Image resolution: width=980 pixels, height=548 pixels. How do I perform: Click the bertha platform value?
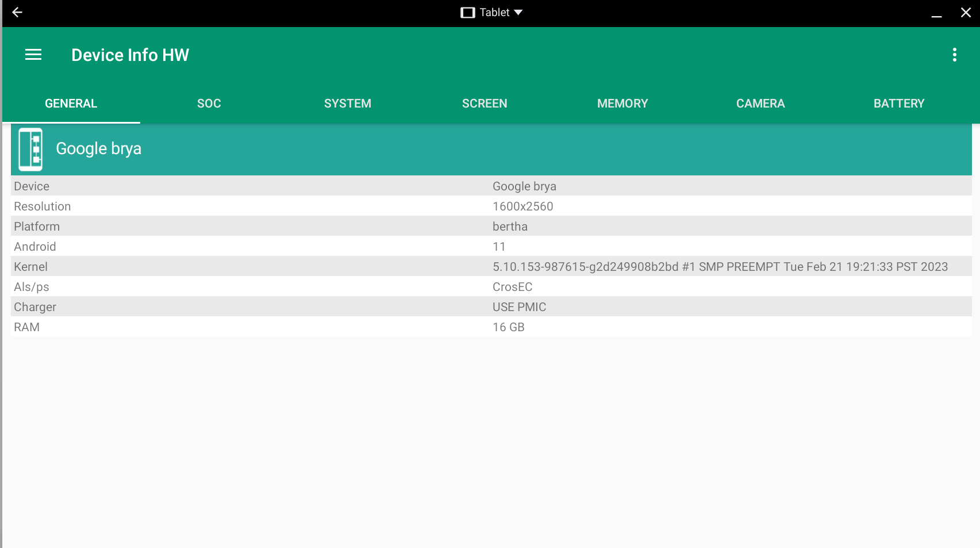point(510,227)
